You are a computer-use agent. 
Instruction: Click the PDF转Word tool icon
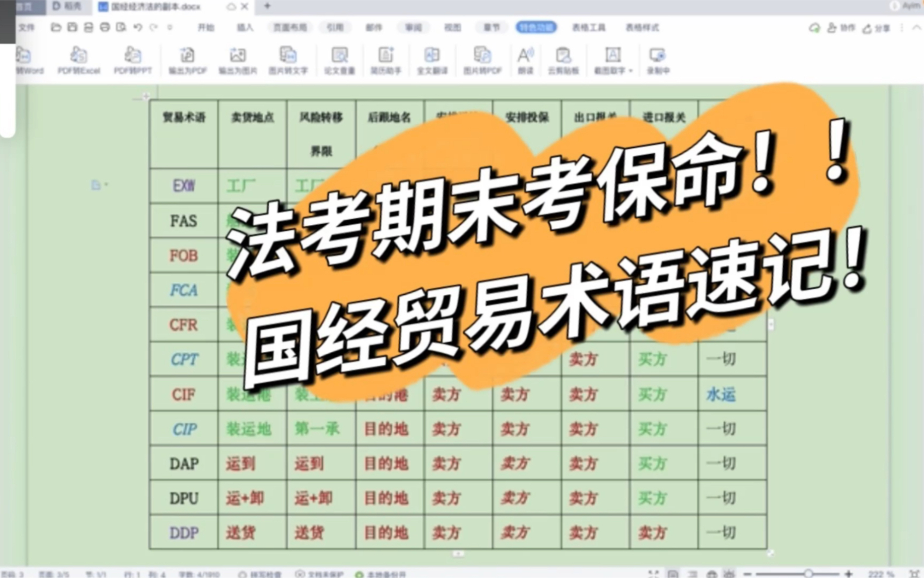click(24, 55)
